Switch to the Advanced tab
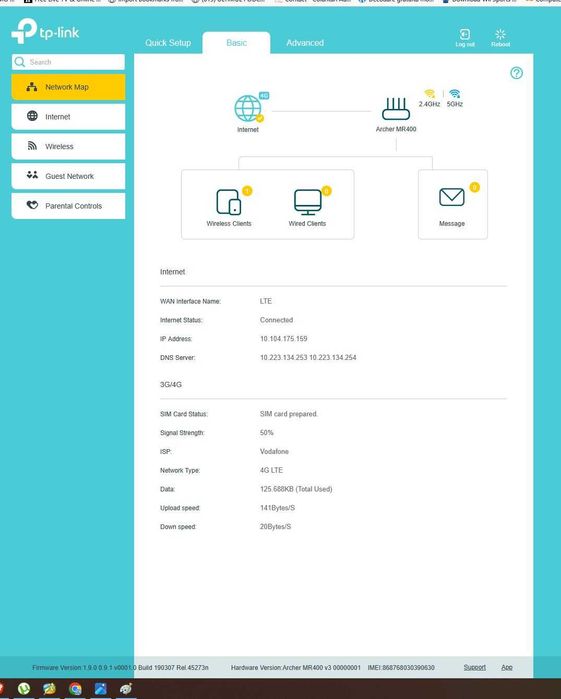561x699 pixels. pos(305,43)
